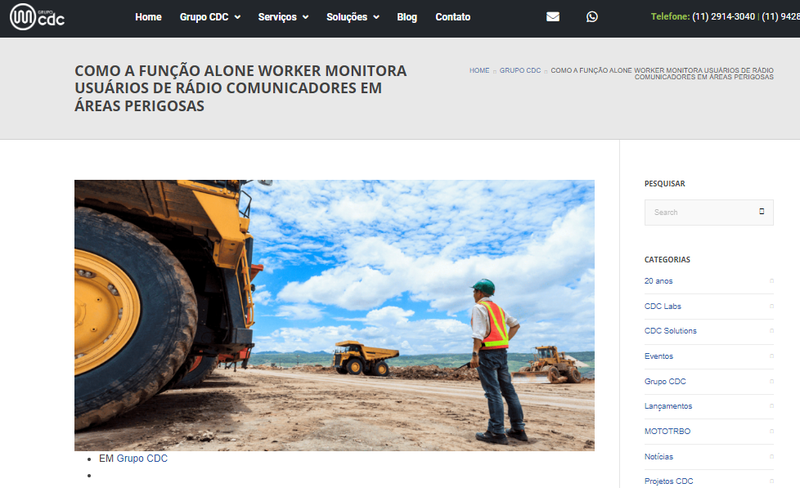The image size is (800, 488).
Task: Click the GRUPO CDC breadcrumb link
Action: point(520,71)
